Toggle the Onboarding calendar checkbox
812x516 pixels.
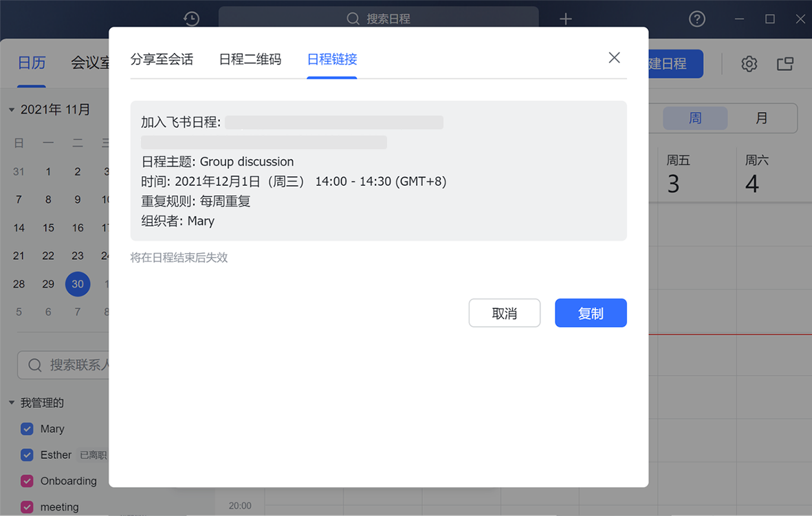coord(27,481)
